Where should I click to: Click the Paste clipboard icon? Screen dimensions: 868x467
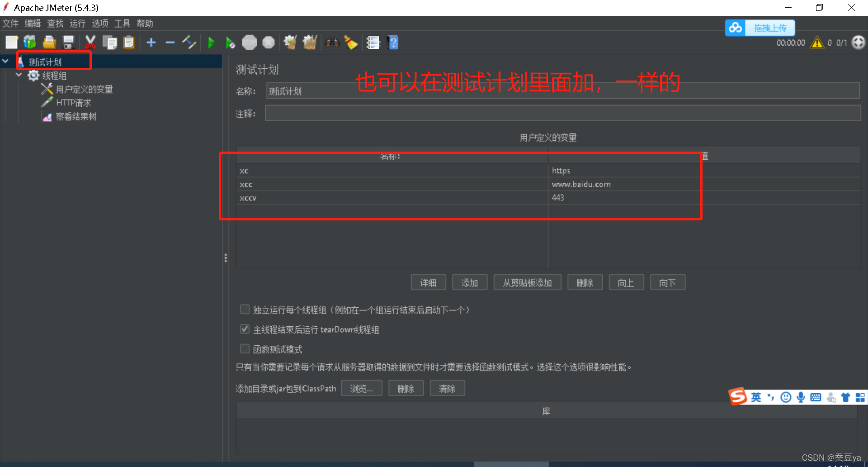pyautogui.click(x=129, y=43)
